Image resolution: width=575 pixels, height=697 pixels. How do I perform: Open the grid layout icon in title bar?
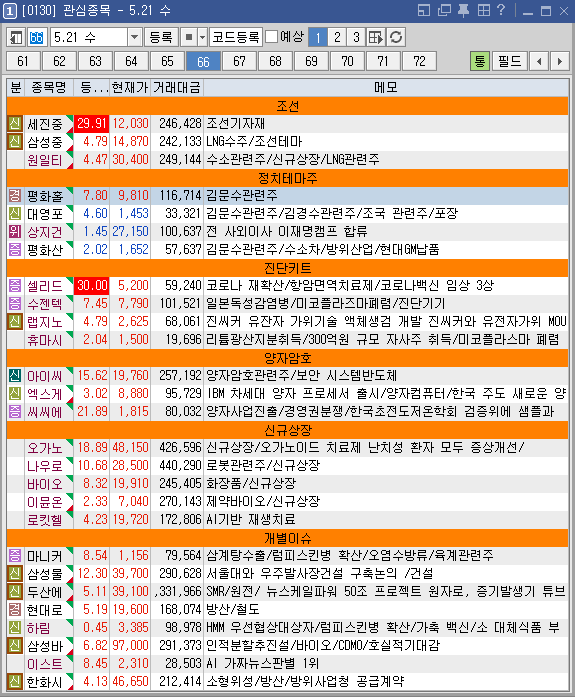[x=483, y=10]
